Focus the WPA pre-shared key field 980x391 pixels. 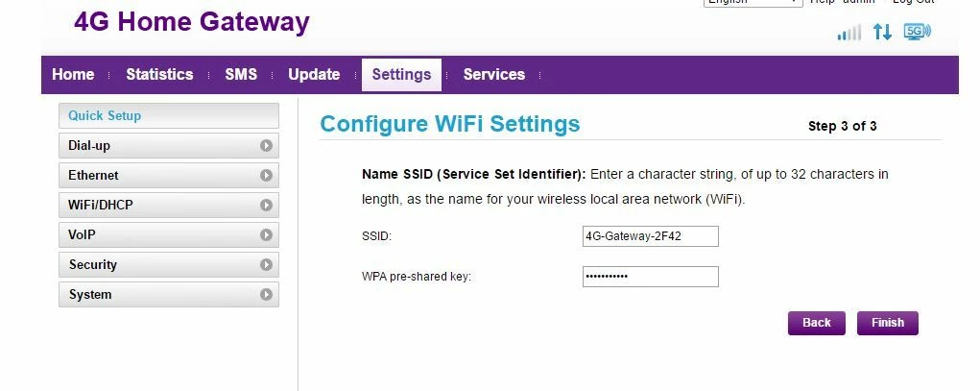(x=650, y=277)
